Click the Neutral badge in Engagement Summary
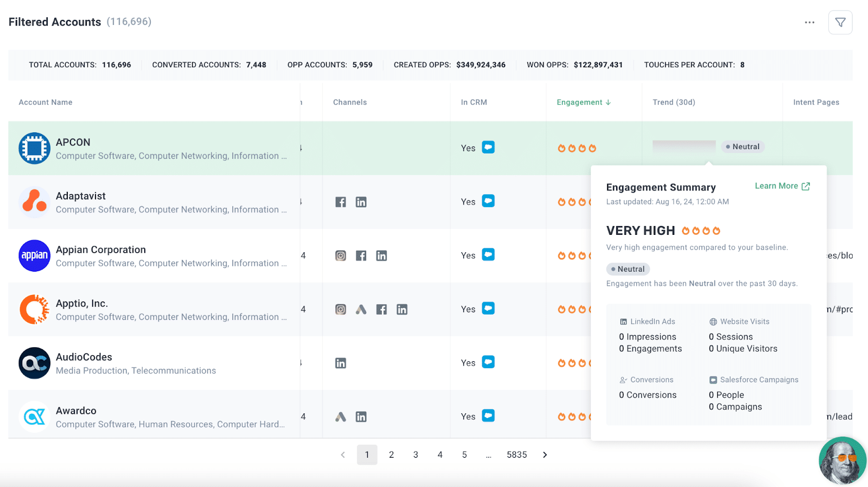The height and width of the screenshot is (487, 868). point(628,269)
